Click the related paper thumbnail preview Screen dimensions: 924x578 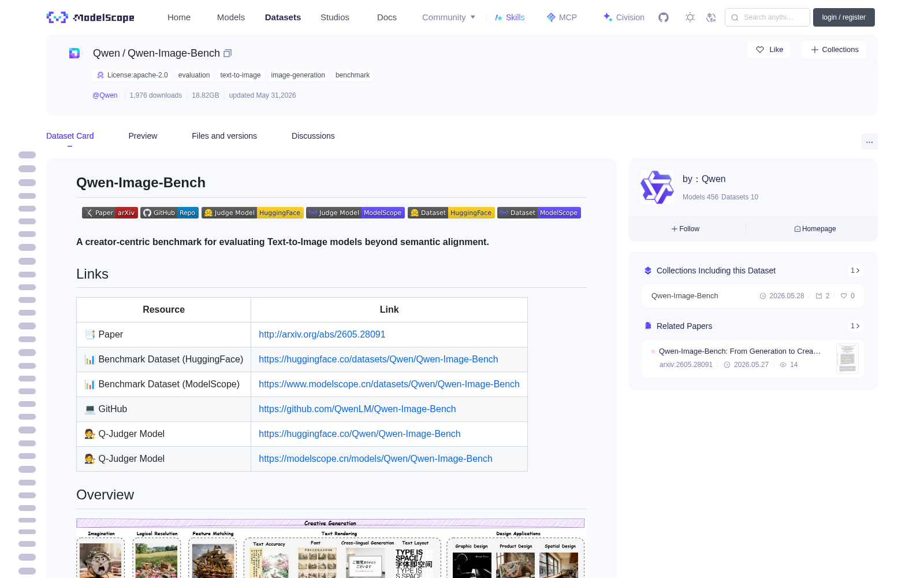tap(847, 358)
